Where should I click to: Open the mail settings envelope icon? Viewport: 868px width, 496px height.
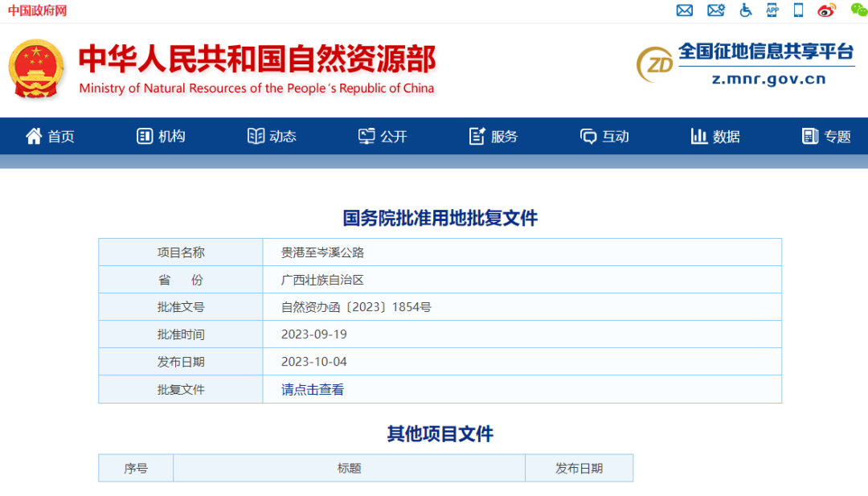[715, 10]
